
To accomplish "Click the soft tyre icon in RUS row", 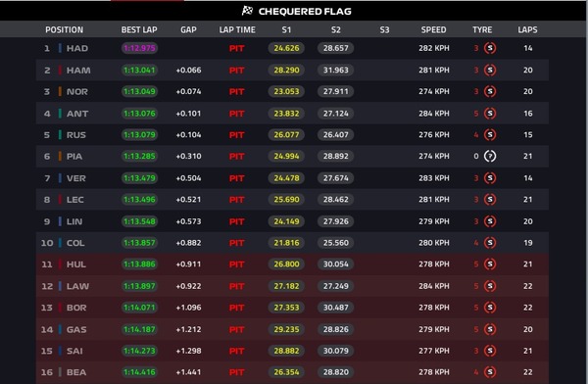I will click(x=490, y=134).
